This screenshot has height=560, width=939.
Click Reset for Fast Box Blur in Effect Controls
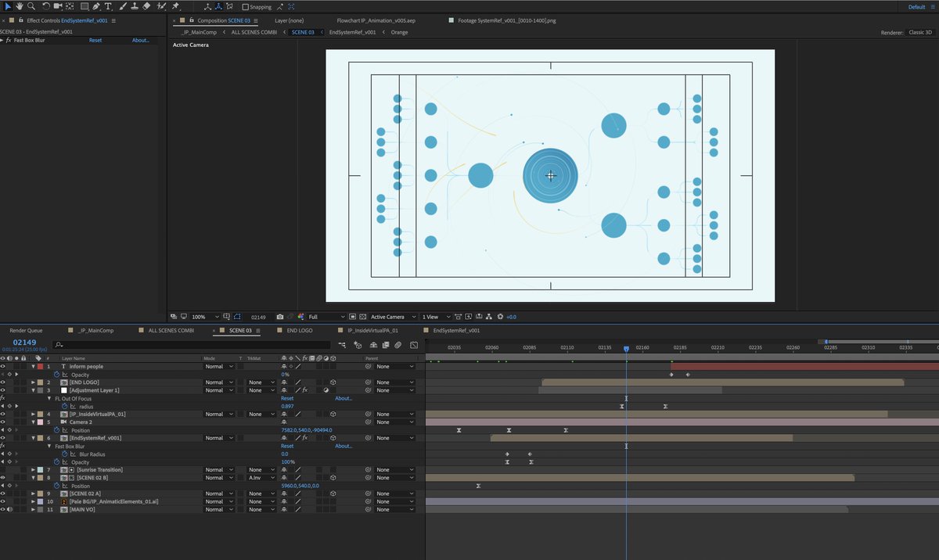point(95,40)
